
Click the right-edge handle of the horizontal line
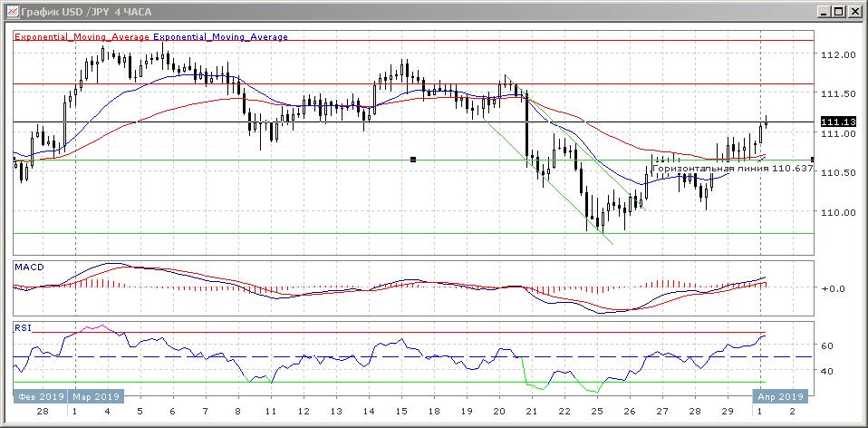pyautogui.click(x=812, y=160)
